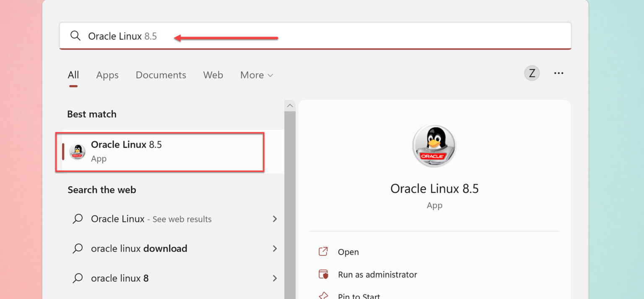
Task: Expand the Oracle Linux web results entry
Action: (x=275, y=219)
